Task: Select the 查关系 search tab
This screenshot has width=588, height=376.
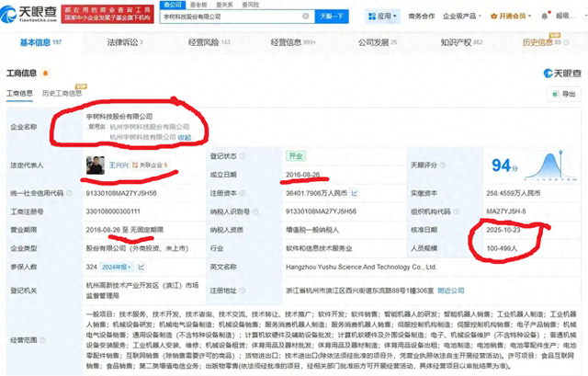Action: click(x=224, y=5)
